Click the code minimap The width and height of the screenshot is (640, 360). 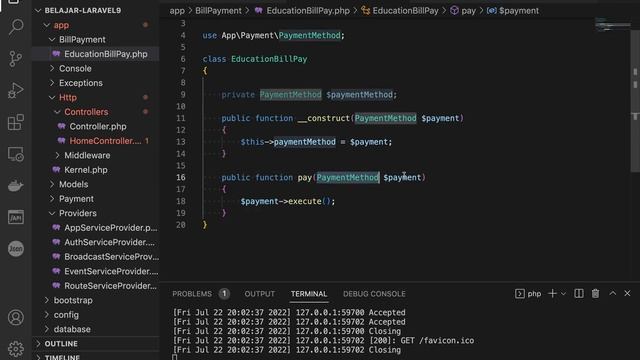612,24
